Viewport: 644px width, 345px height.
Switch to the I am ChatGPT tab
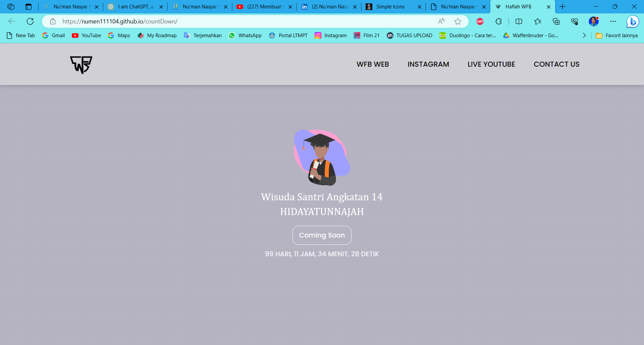pyautogui.click(x=135, y=7)
